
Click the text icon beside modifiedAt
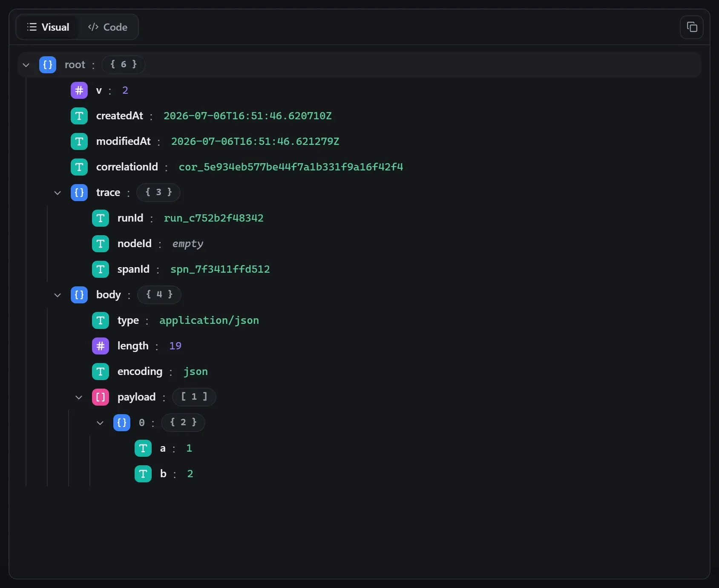(79, 141)
